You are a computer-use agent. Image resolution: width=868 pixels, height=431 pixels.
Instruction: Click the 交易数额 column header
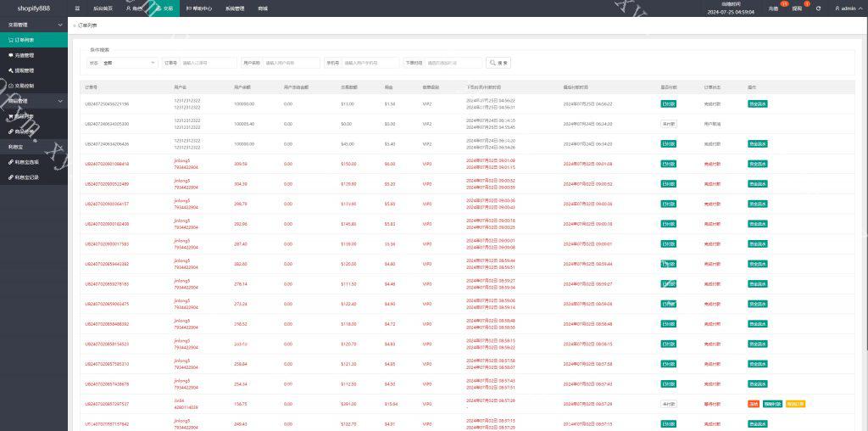tap(349, 87)
